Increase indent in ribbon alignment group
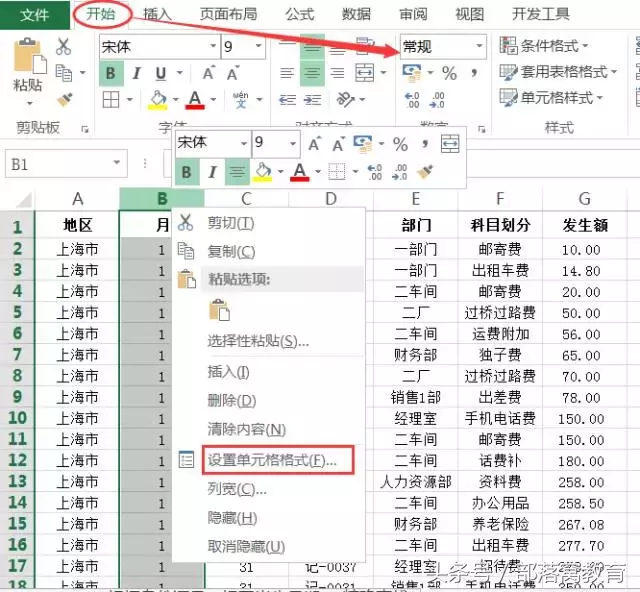 click(x=313, y=100)
